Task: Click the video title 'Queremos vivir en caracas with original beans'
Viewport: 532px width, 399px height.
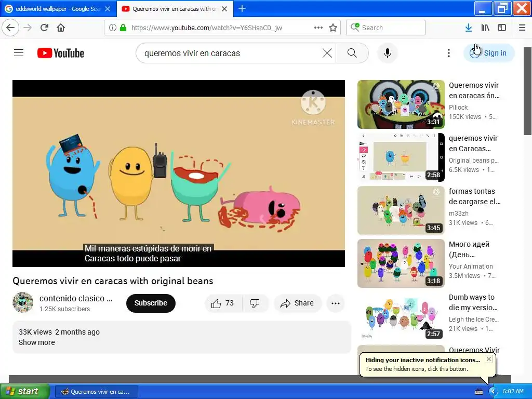Action: tap(113, 281)
